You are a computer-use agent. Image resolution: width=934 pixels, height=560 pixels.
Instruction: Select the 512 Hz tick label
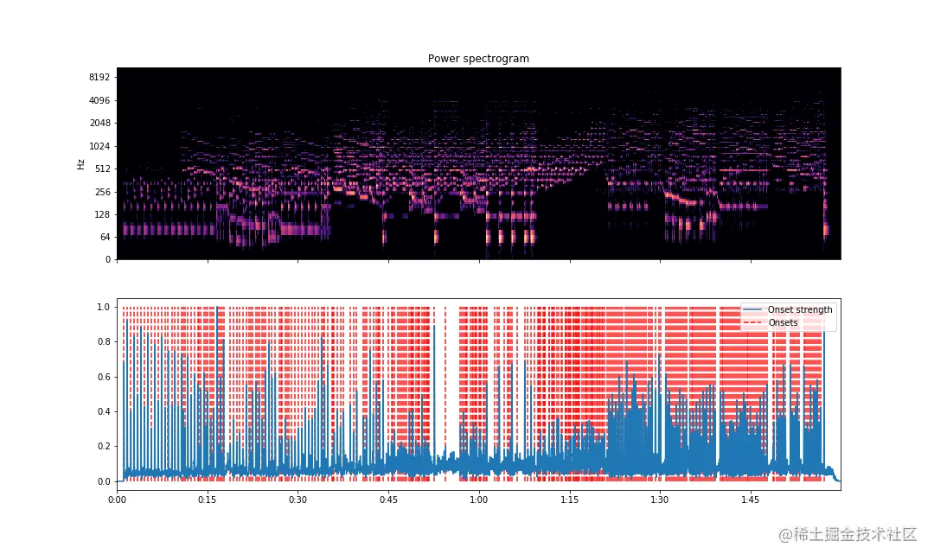point(101,169)
